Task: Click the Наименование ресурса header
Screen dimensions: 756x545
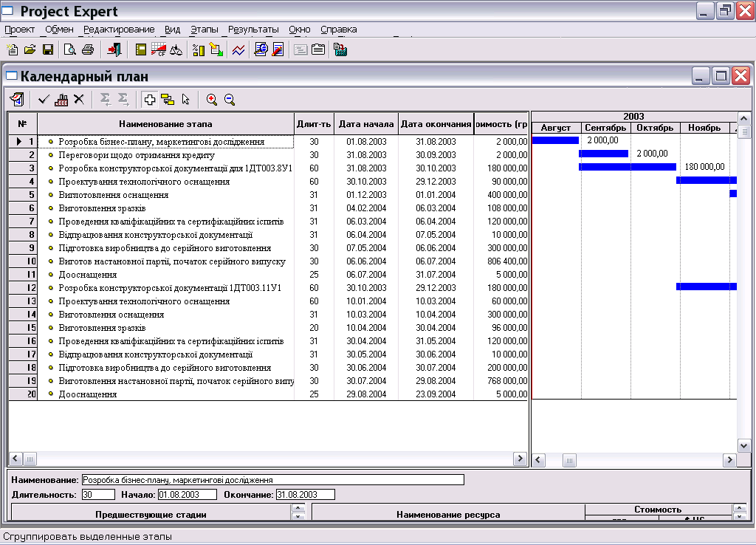Action: [448, 515]
